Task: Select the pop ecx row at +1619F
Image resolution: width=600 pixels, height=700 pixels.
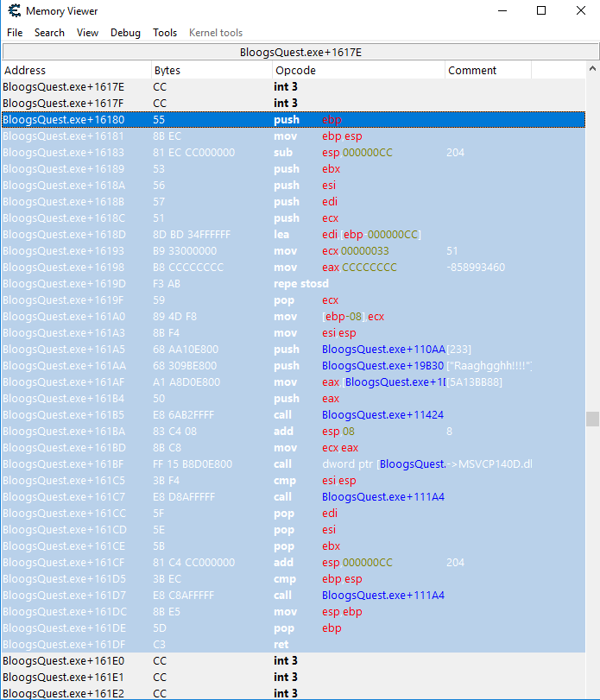Action: point(294,300)
